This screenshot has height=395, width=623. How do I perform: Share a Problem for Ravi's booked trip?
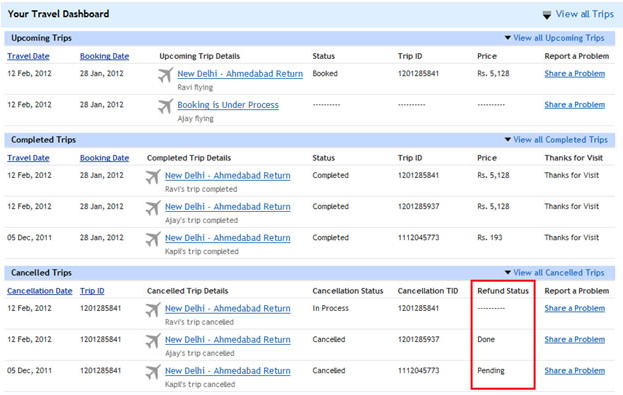tap(575, 74)
